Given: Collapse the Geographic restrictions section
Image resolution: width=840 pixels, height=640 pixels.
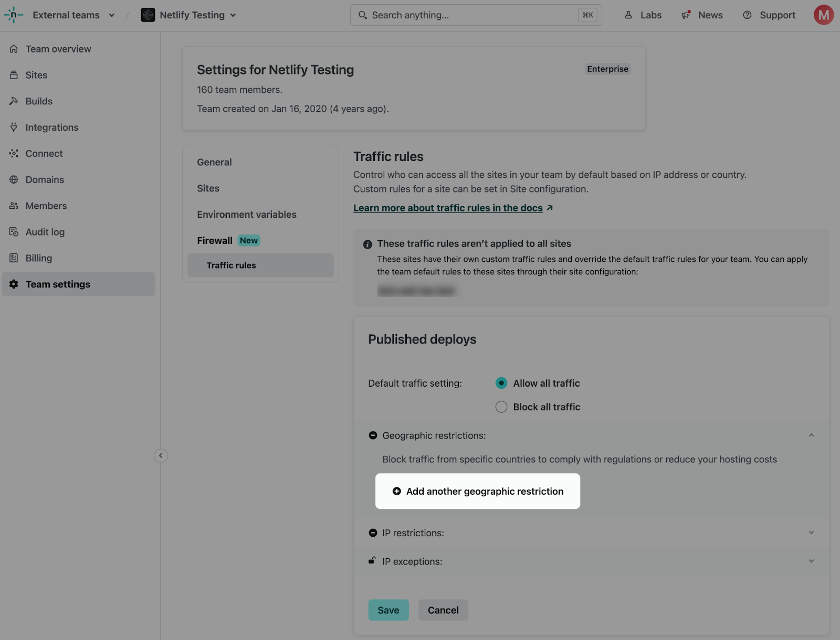Looking at the screenshot, I should [811, 435].
